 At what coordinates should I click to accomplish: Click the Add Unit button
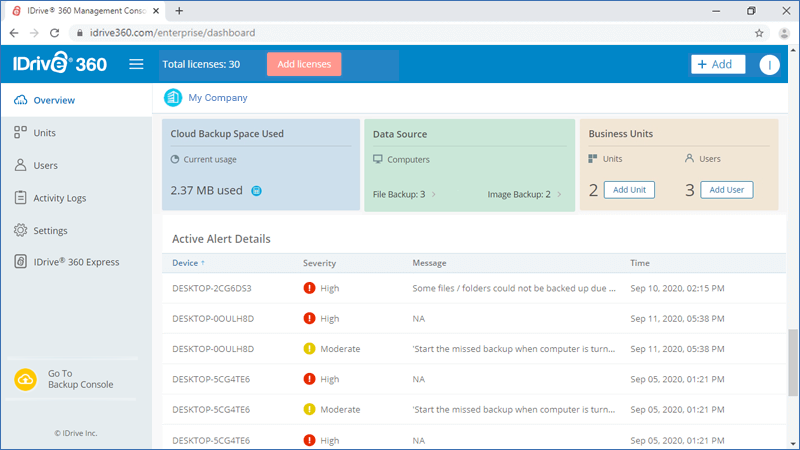pyautogui.click(x=629, y=190)
